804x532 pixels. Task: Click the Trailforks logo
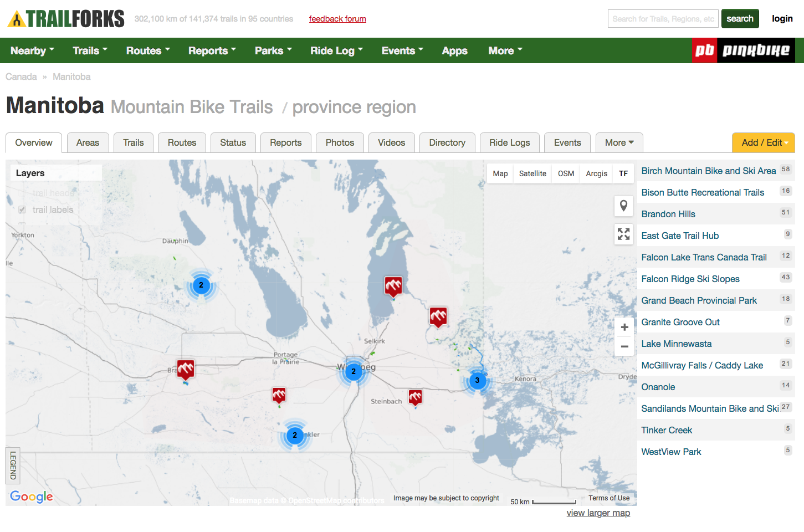point(66,19)
